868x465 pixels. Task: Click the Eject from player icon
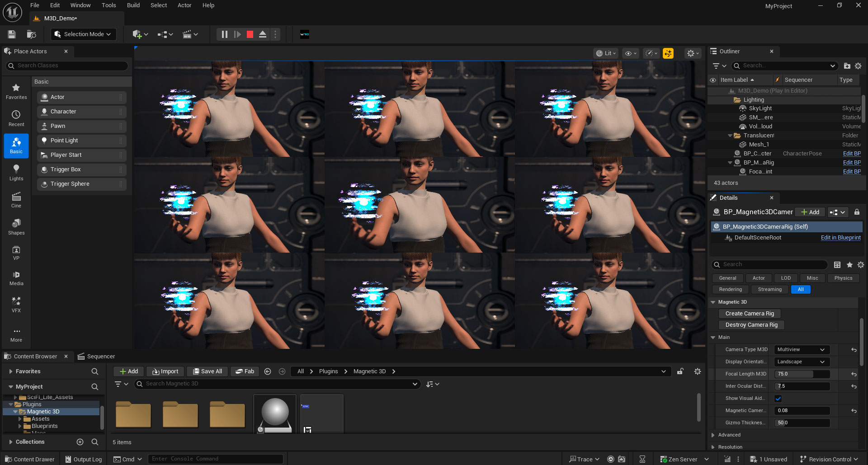[x=262, y=34]
